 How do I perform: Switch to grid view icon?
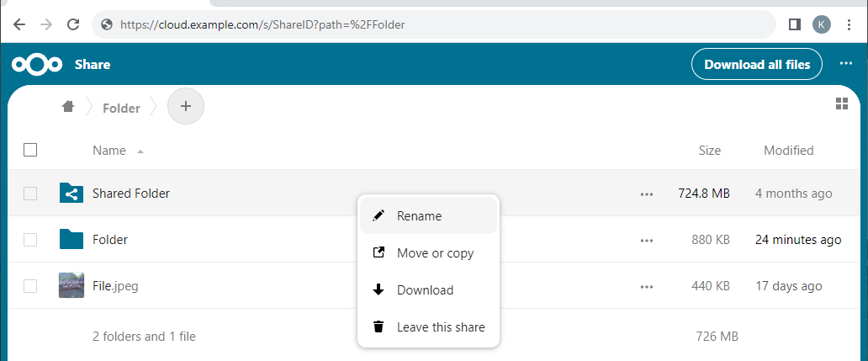pyautogui.click(x=841, y=104)
